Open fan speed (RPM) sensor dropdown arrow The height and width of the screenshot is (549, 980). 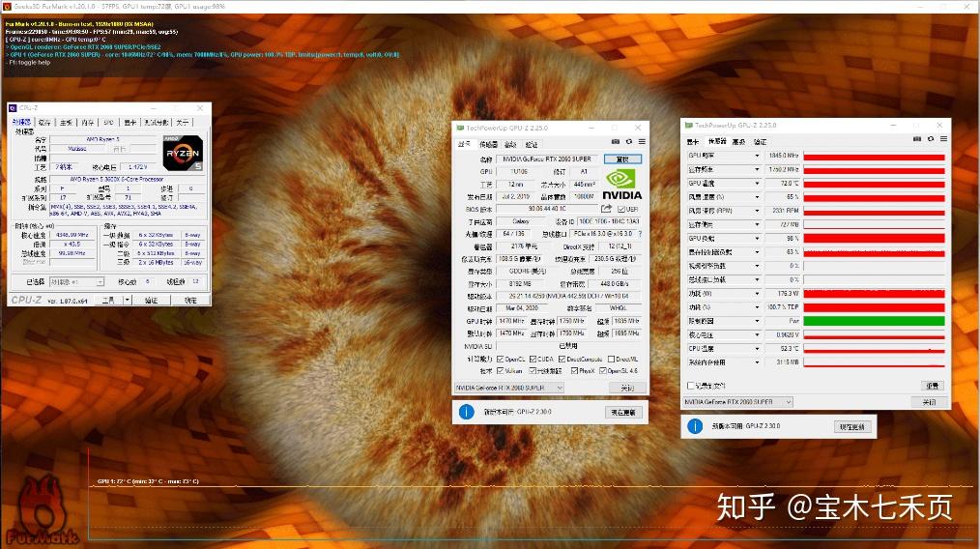click(757, 211)
